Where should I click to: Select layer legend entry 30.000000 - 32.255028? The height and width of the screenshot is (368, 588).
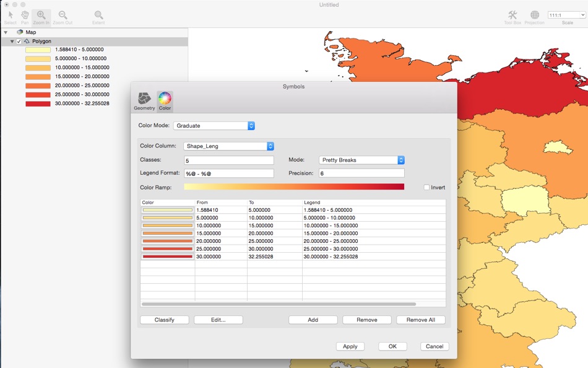pos(82,103)
